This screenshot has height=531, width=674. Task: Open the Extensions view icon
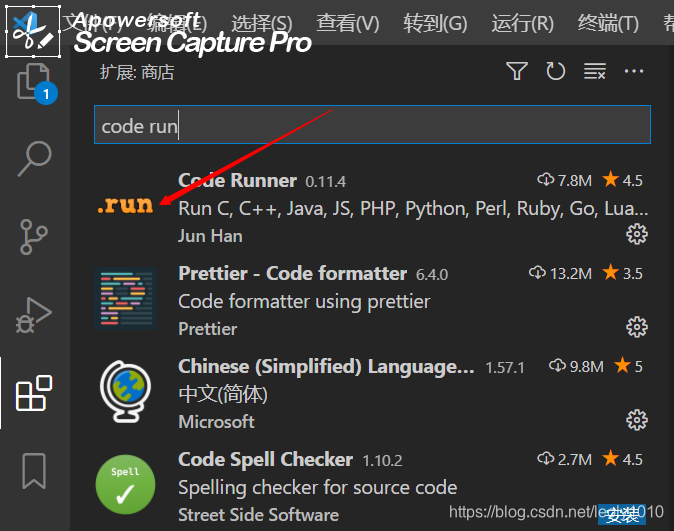point(34,393)
